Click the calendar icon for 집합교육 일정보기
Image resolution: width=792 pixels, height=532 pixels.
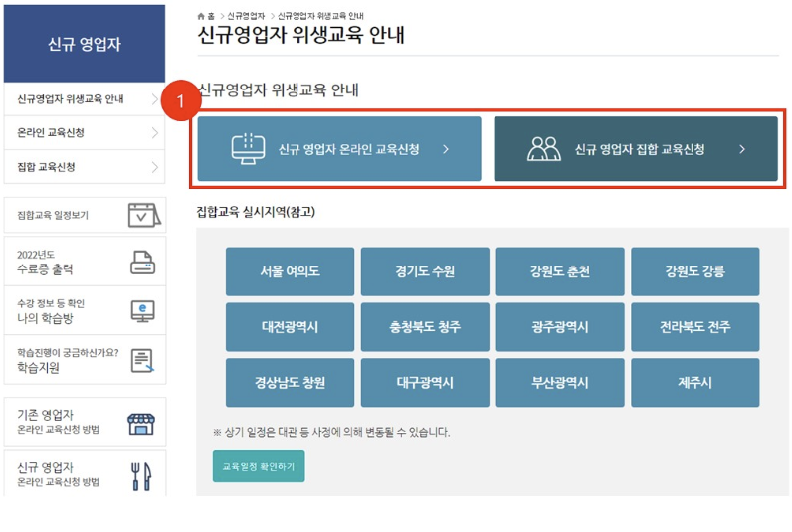pos(144,215)
